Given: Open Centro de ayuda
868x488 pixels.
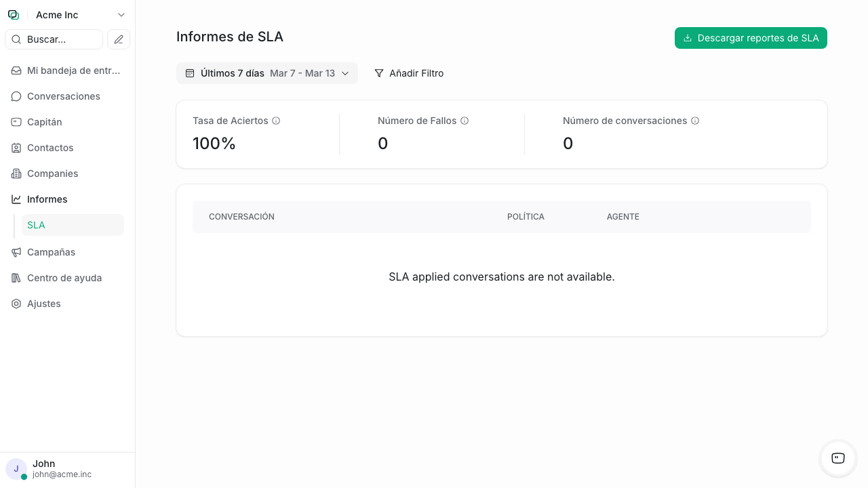Looking at the screenshot, I should click(x=64, y=278).
